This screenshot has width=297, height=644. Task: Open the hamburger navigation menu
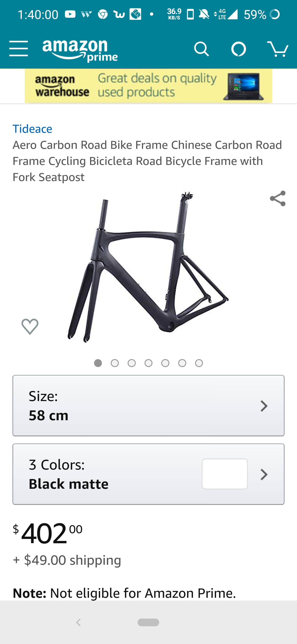[18, 49]
